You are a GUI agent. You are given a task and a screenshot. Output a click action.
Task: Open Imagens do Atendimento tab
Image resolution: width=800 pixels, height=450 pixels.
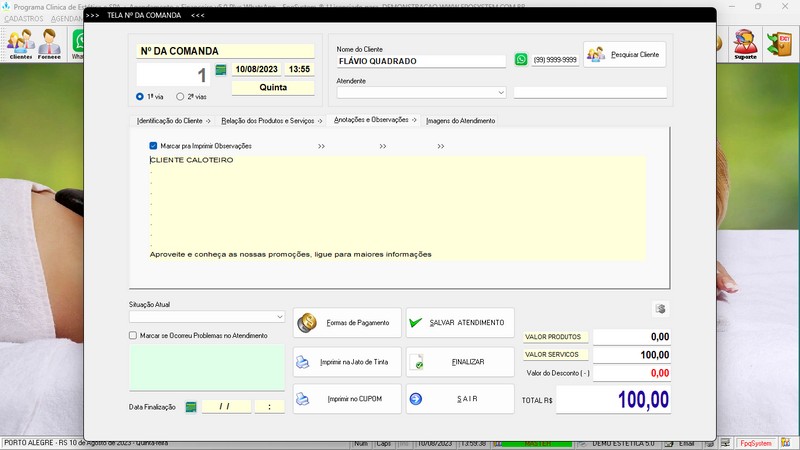(460, 121)
